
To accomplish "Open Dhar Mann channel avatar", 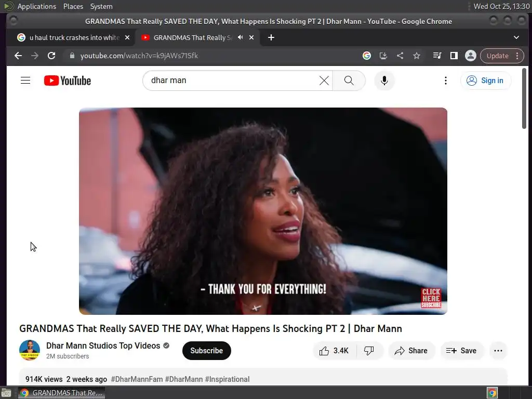I will (30, 350).
